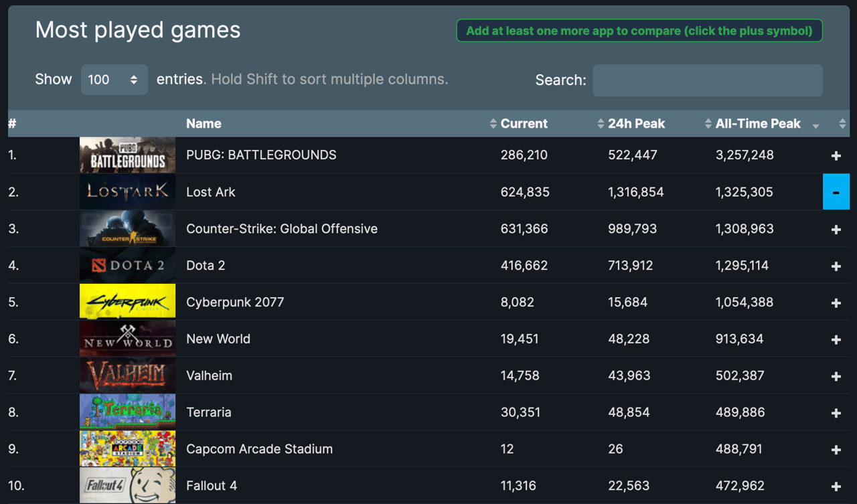Click the green compare apps banner button
The width and height of the screenshot is (857, 504).
pos(639,30)
